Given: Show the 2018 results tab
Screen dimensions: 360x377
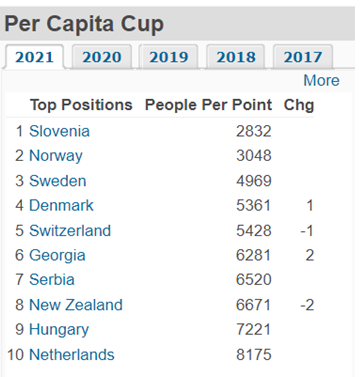Looking at the screenshot, I should click(236, 57).
